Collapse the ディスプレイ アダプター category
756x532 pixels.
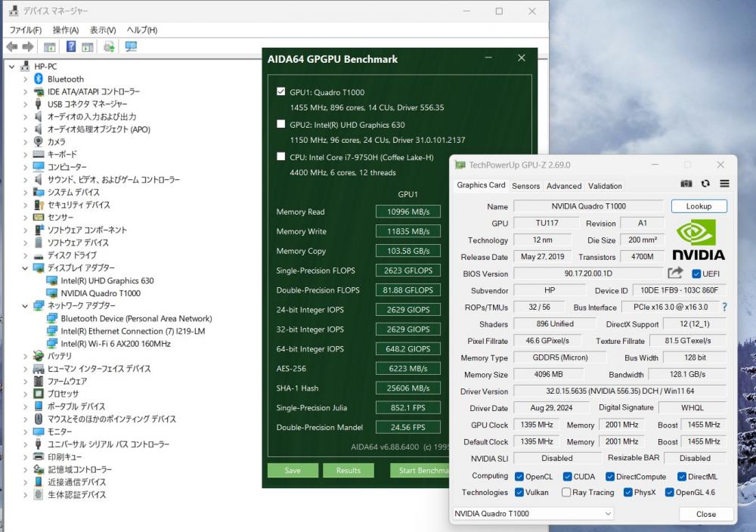tap(25, 268)
